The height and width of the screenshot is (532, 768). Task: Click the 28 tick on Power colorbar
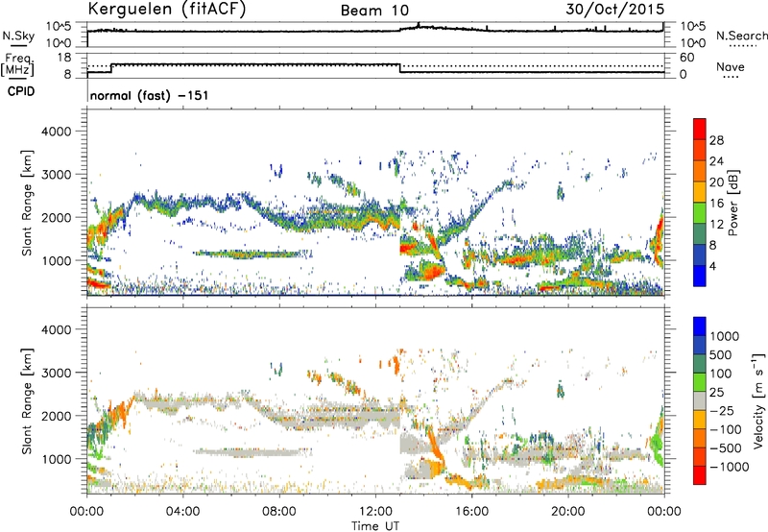click(716, 140)
